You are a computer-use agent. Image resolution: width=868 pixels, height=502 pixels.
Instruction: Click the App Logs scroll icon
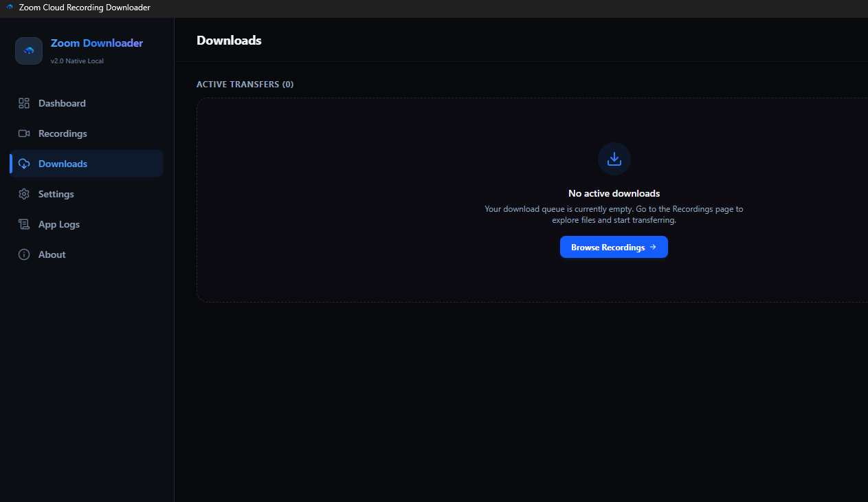24,224
